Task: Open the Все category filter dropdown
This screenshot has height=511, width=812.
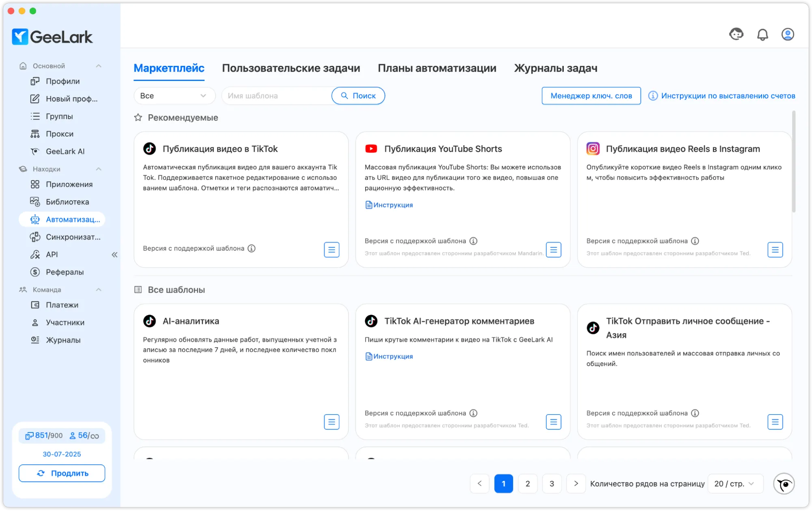Action: (x=174, y=96)
